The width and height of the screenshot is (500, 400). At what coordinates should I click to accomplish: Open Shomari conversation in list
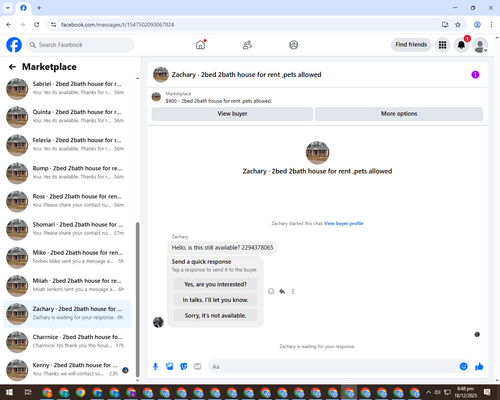point(67,229)
